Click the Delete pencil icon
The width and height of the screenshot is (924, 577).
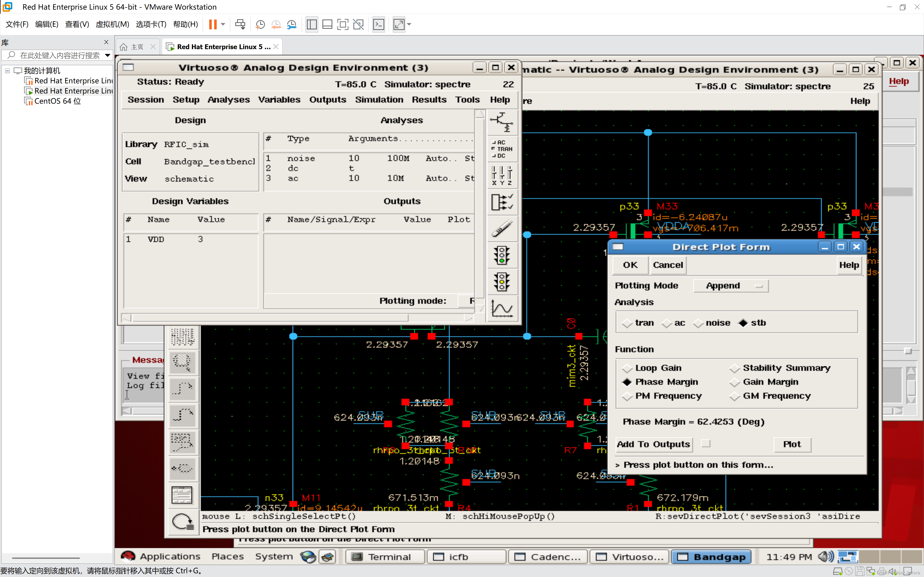coord(502,228)
